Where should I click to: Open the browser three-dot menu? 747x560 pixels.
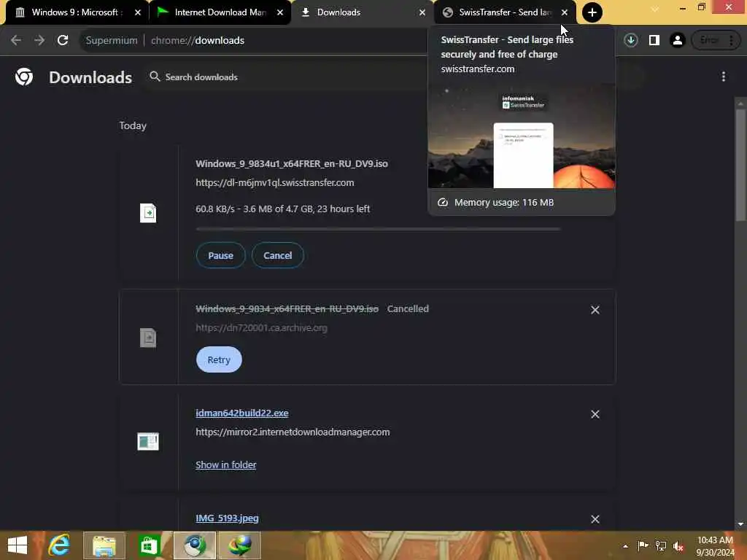click(731, 41)
